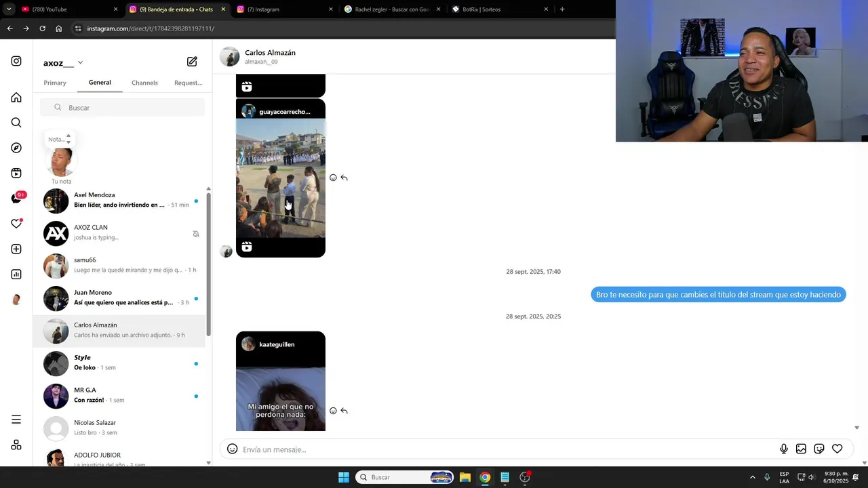Click the microphone voice clip icon

[784, 449]
